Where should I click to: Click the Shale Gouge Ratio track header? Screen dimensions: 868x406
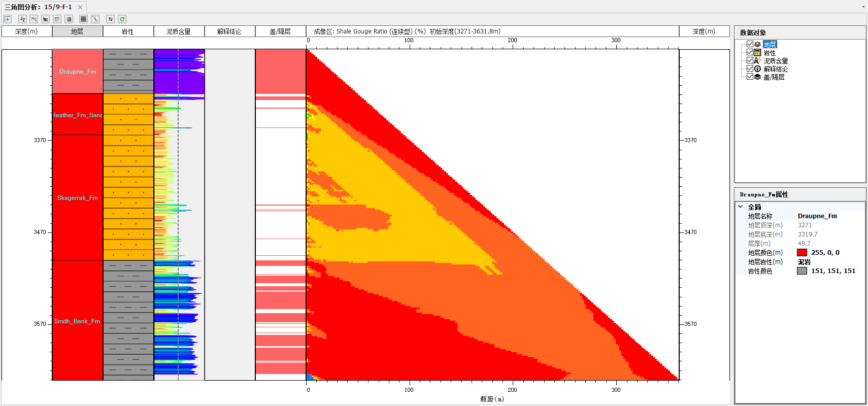coord(492,31)
